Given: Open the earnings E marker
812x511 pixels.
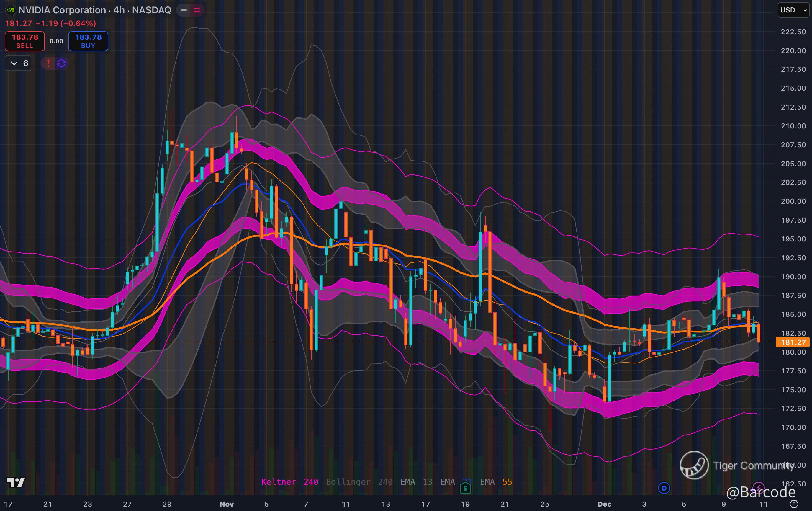Looking at the screenshot, I should tap(465, 488).
